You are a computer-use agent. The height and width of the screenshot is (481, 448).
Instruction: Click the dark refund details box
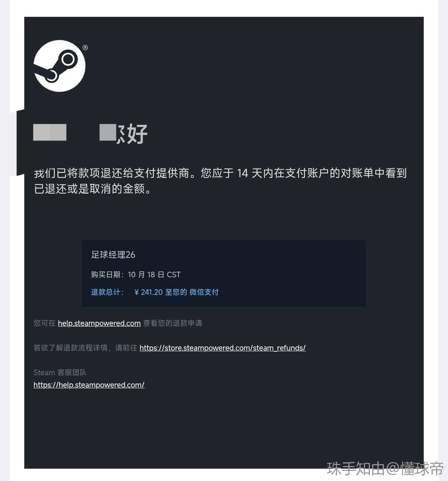[x=224, y=274]
